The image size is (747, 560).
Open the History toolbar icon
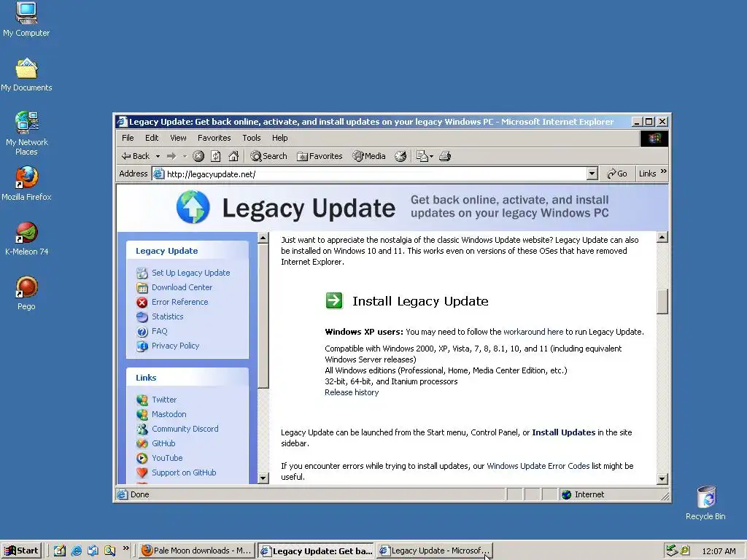pyautogui.click(x=400, y=156)
